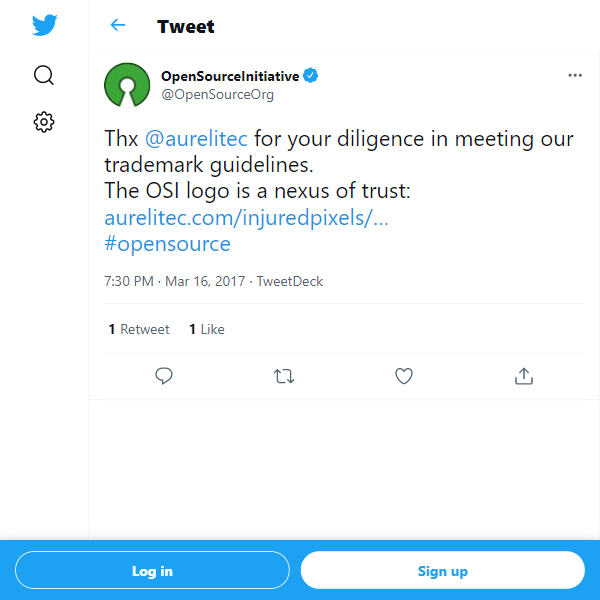This screenshot has width=600, height=600.
Task: Open the tweet's more options menu
Action: click(575, 75)
